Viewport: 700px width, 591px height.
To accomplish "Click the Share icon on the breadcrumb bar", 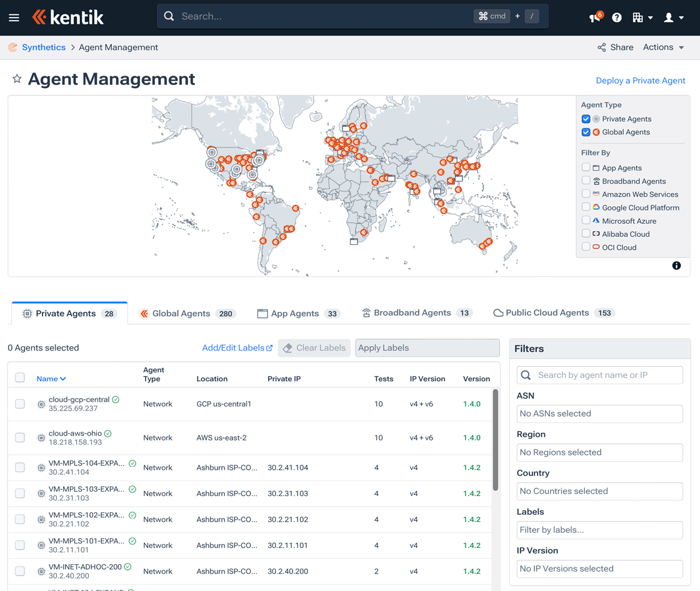I will pyautogui.click(x=601, y=47).
